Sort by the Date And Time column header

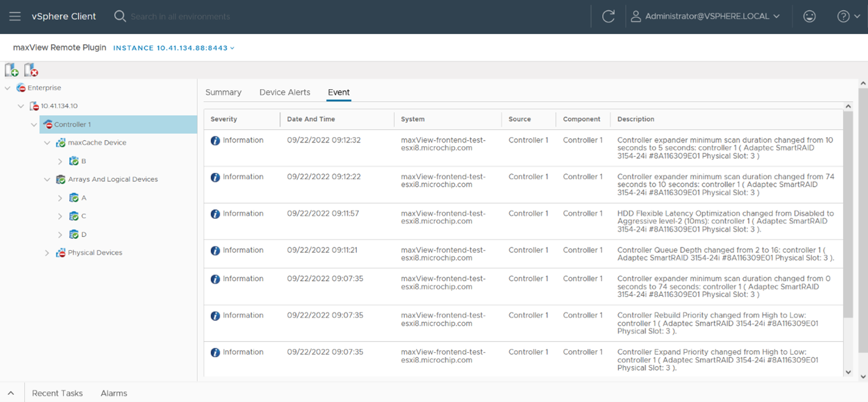[311, 119]
